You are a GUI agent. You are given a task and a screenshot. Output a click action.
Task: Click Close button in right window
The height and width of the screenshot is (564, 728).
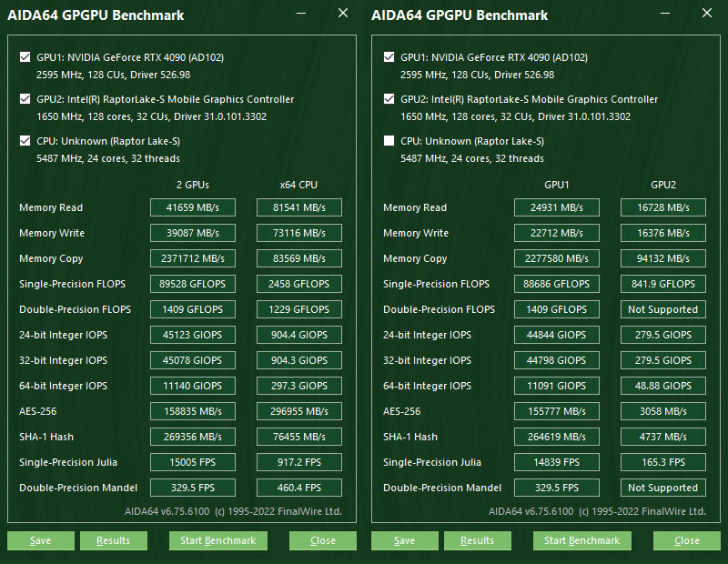(687, 540)
